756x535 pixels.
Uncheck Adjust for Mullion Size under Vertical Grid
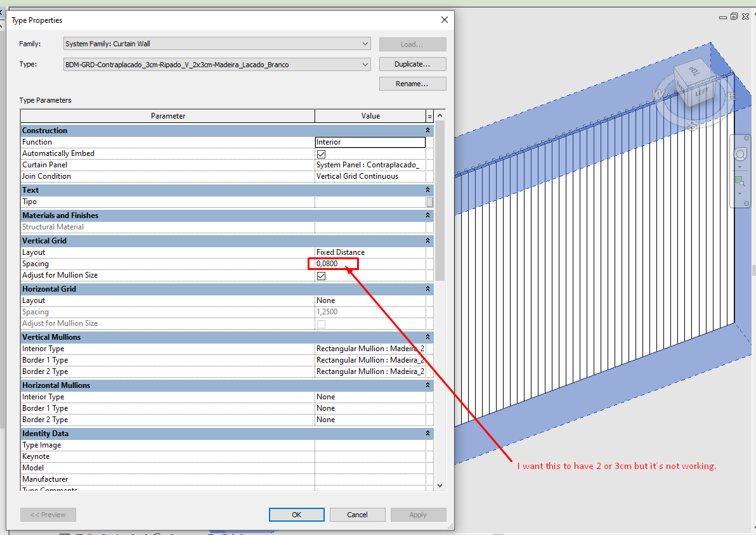coord(321,276)
